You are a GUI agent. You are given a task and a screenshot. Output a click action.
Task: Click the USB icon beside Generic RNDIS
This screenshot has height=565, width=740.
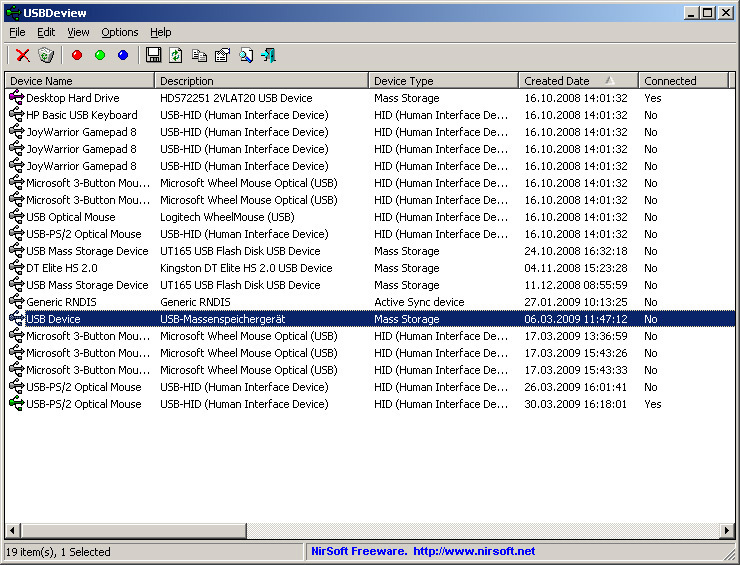[x=17, y=302]
